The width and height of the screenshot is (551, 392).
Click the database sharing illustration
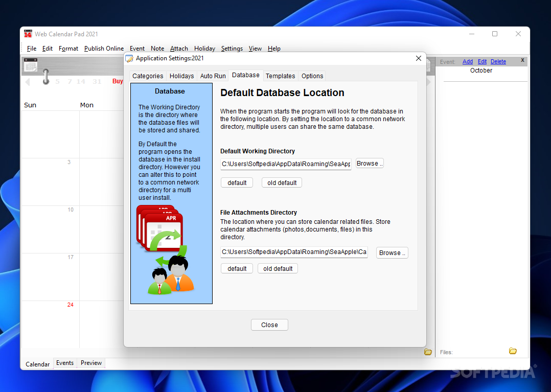(x=165, y=250)
